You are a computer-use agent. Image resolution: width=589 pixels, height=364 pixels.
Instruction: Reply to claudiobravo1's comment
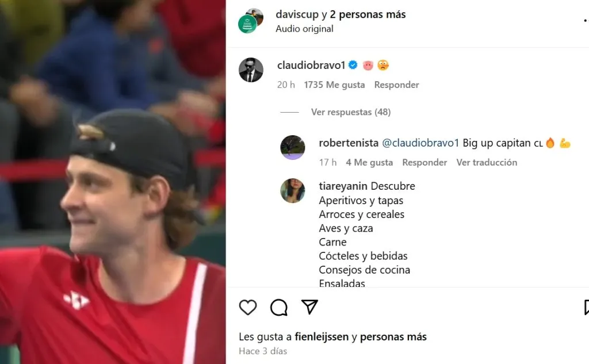coord(396,85)
